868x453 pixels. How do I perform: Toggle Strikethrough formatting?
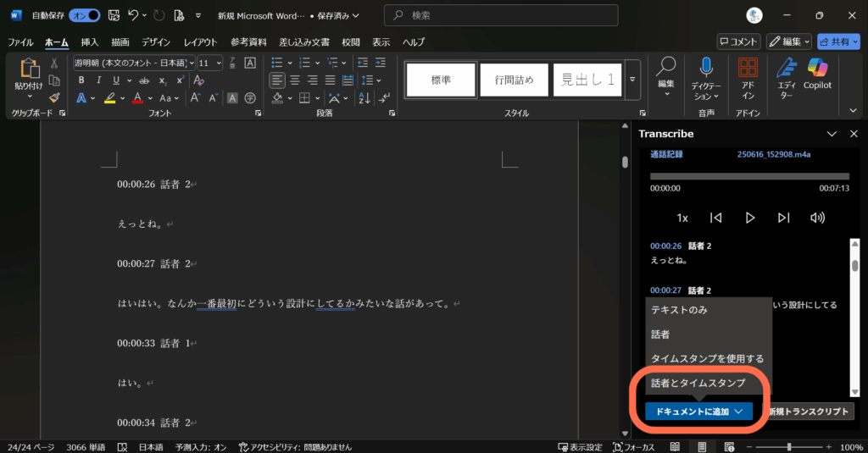[144, 80]
